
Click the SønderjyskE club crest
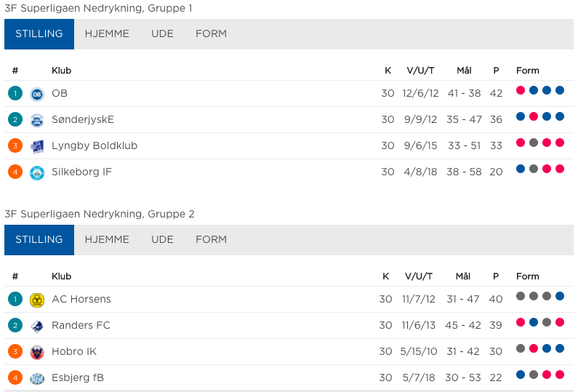pyautogui.click(x=37, y=120)
